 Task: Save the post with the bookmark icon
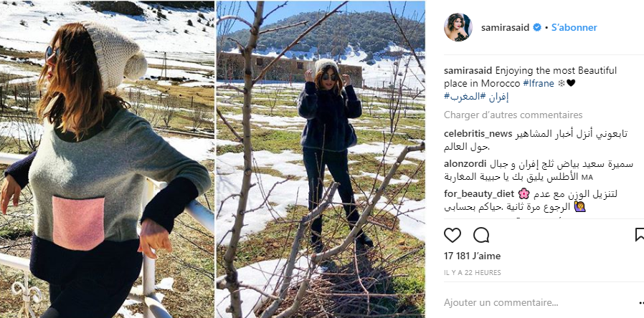(x=640, y=235)
